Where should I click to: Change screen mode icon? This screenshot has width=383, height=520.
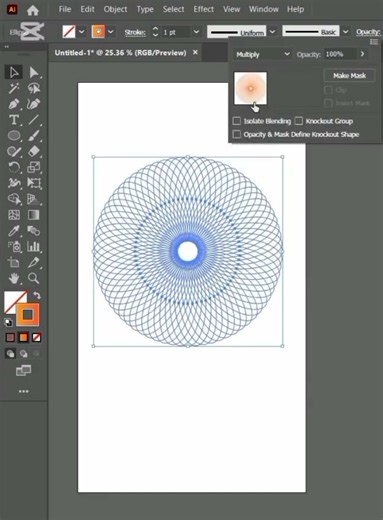pos(23,370)
